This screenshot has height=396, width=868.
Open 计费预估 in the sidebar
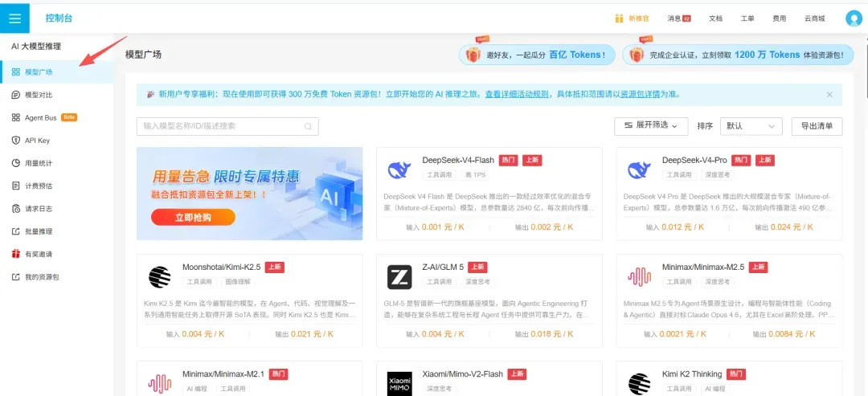(56, 186)
